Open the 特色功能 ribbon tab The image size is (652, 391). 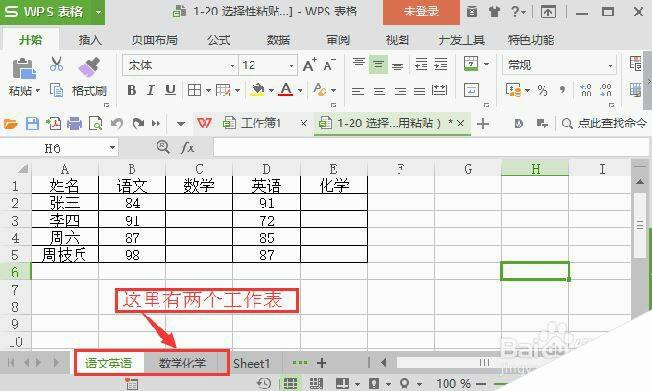tap(531, 40)
